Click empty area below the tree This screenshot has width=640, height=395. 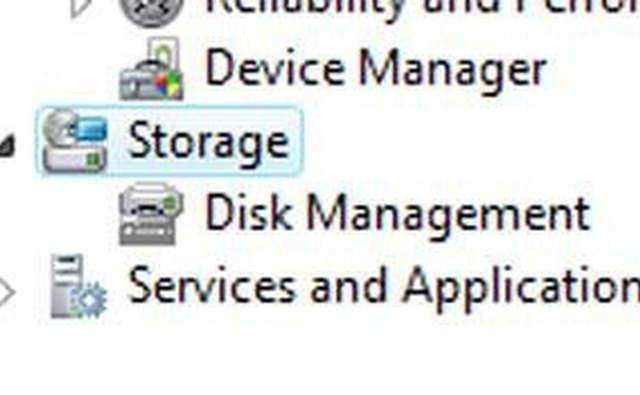pos(320,359)
